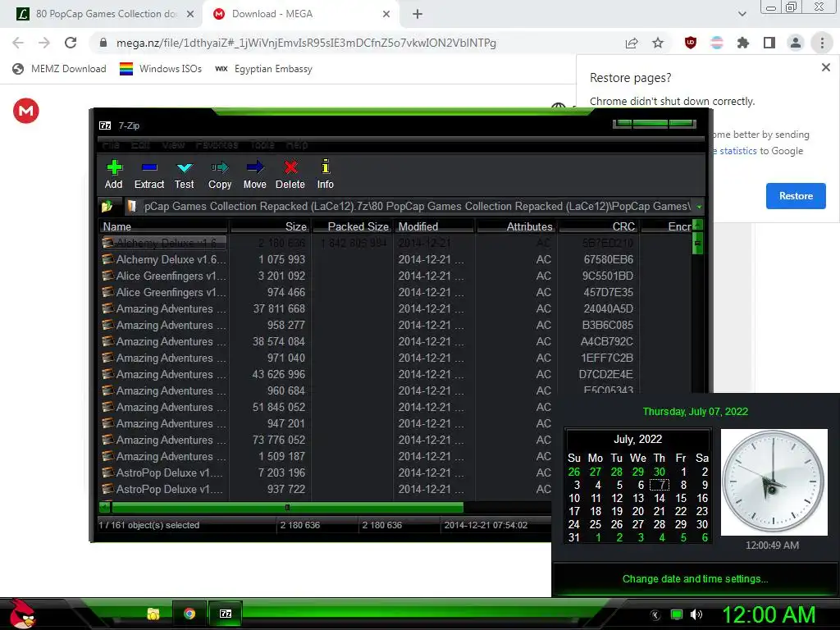
Task: Click the red MEGA logo
Action: point(26,111)
